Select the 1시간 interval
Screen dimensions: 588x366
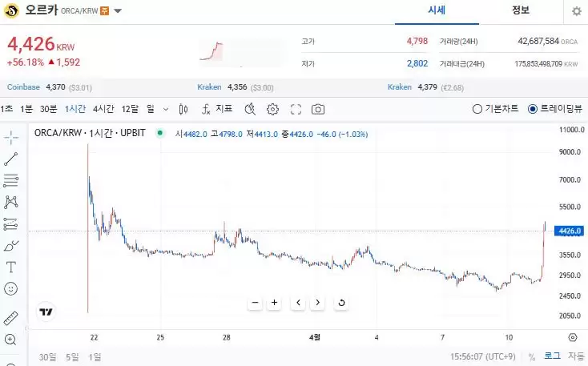tap(75, 109)
